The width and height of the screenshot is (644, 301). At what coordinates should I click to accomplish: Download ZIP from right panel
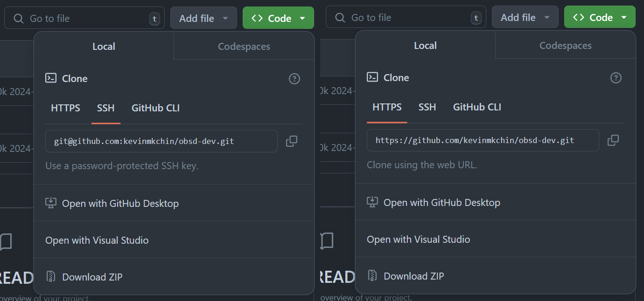coord(496,276)
